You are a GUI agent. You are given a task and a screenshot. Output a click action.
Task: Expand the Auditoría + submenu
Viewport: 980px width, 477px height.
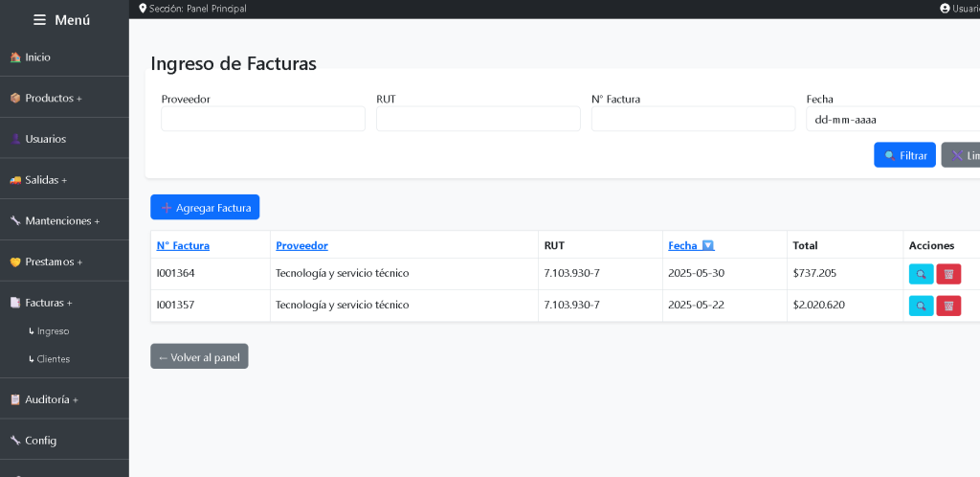coord(64,399)
